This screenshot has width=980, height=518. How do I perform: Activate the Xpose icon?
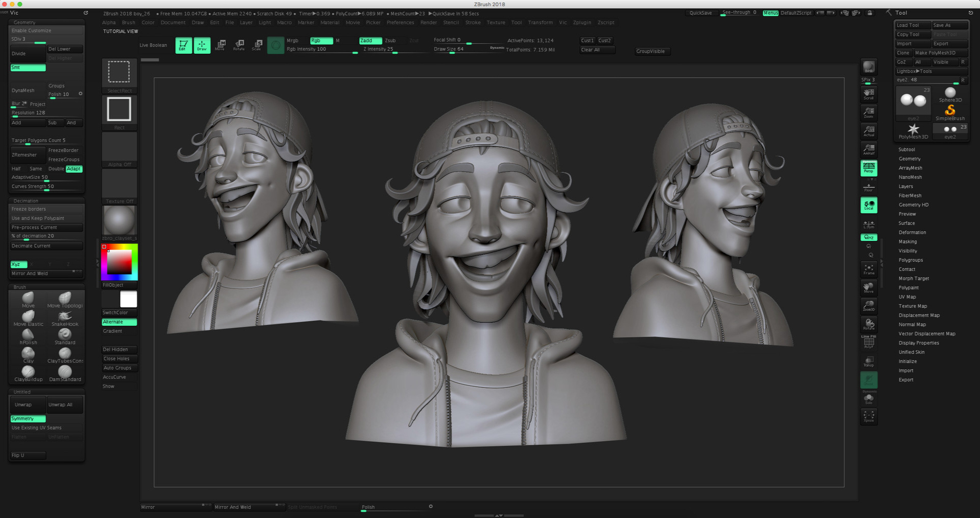(869, 416)
